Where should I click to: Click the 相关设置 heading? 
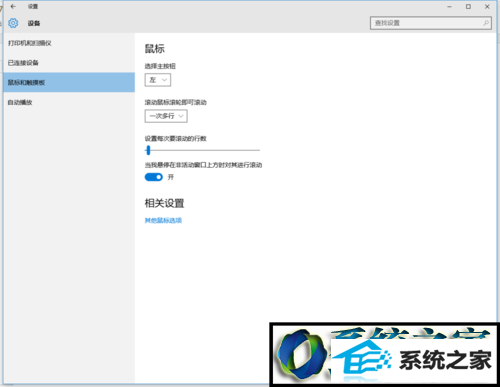(x=164, y=203)
